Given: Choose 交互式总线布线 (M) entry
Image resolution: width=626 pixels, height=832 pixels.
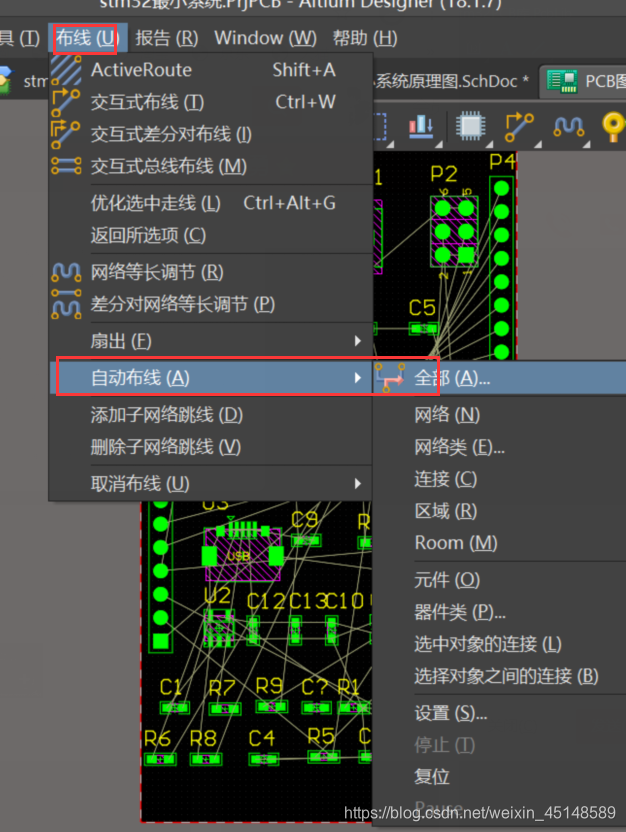Looking at the screenshot, I should (x=211, y=167).
